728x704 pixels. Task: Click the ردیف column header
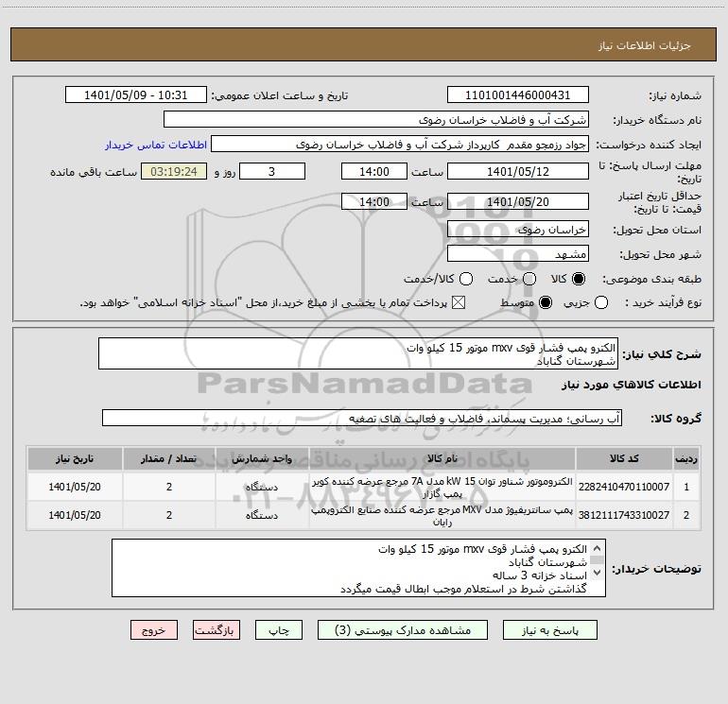pos(686,458)
